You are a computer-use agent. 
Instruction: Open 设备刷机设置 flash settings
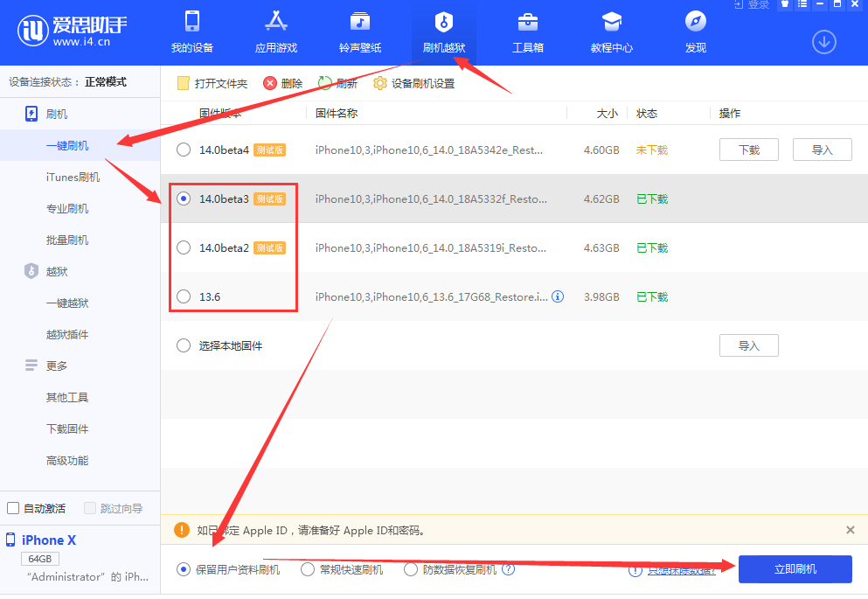[414, 84]
